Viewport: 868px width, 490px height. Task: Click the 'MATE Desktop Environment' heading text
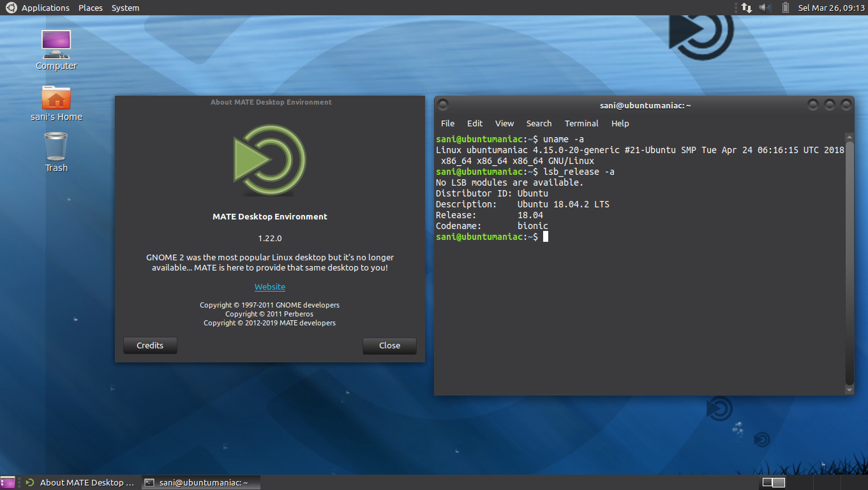pos(270,217)
